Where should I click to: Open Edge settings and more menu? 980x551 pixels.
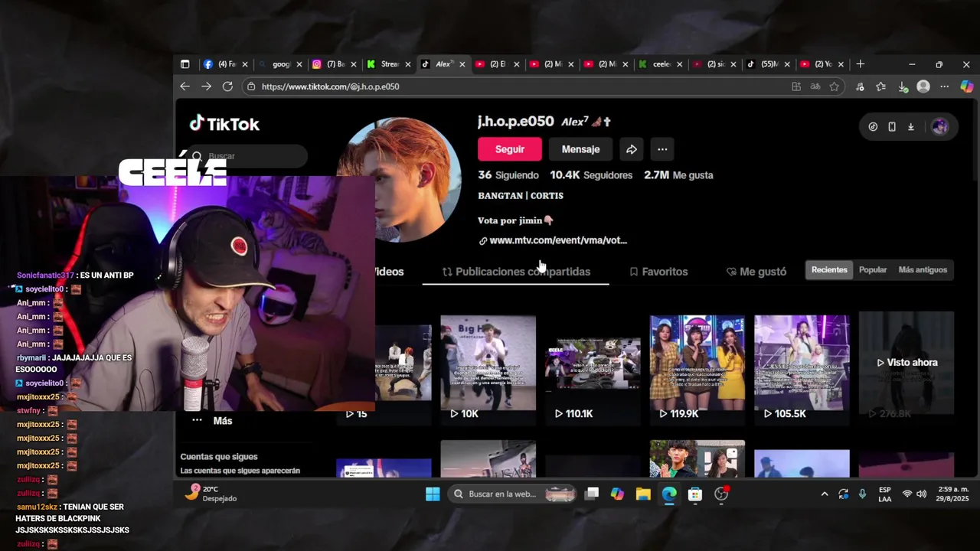point(944,86)
